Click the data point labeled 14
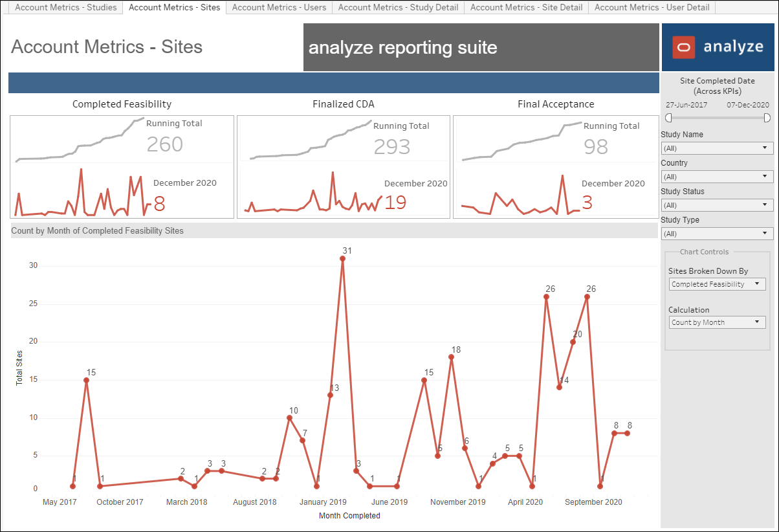779x532 pixels. (x=559, y=387)
